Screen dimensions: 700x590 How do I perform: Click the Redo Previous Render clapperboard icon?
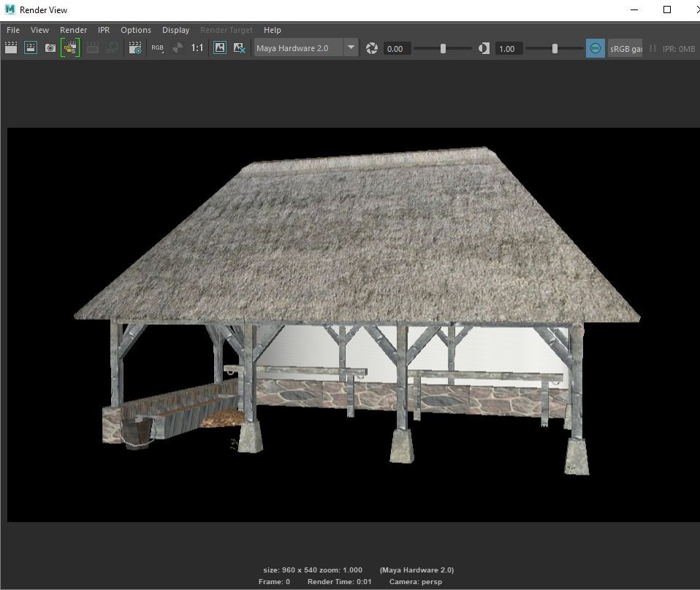(x=11, y=48)
